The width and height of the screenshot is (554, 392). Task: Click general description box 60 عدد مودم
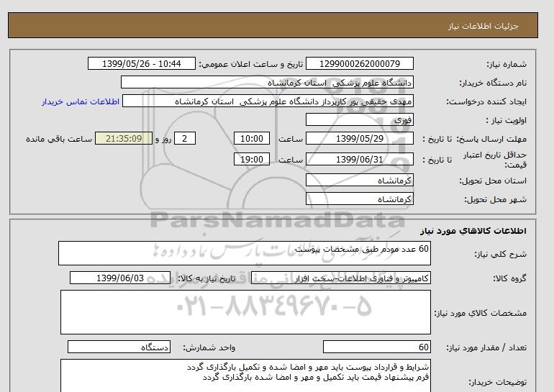[245, 253]
